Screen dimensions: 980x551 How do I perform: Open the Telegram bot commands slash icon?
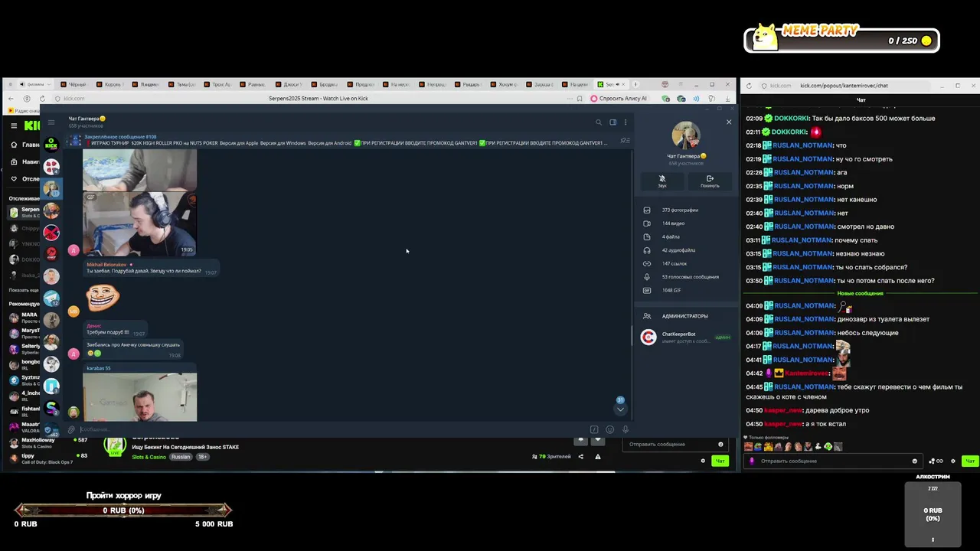coord(594,429)
